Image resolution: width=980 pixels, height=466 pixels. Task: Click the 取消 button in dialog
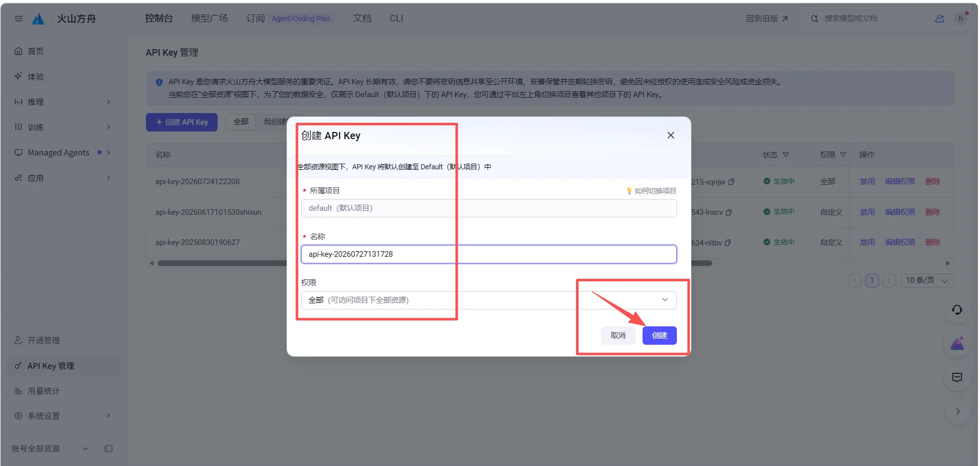click(618, 336)
